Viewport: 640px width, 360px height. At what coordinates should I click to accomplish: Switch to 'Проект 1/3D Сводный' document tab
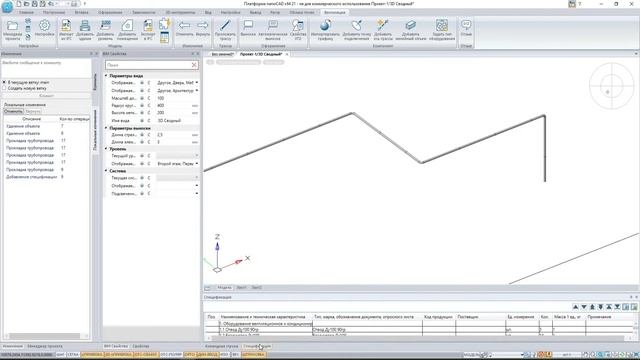point(261,54)
